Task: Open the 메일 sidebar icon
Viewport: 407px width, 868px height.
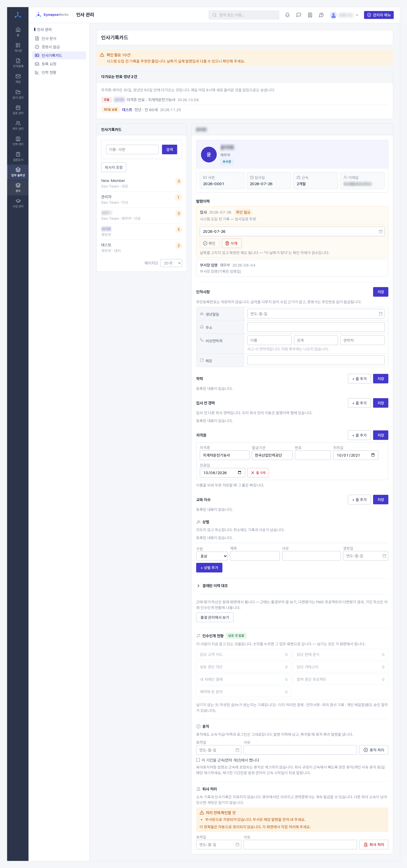Action: [x=18, y=79]
